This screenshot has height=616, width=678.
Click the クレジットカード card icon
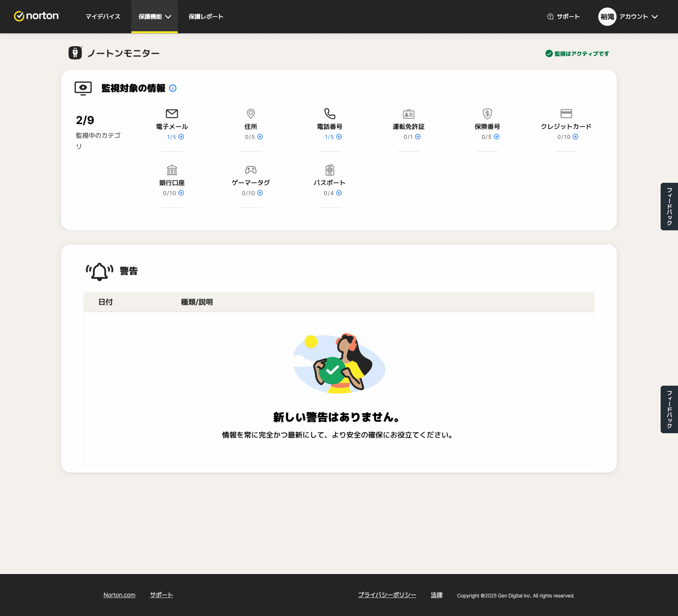pyautogui.click(x=566, y=114)
